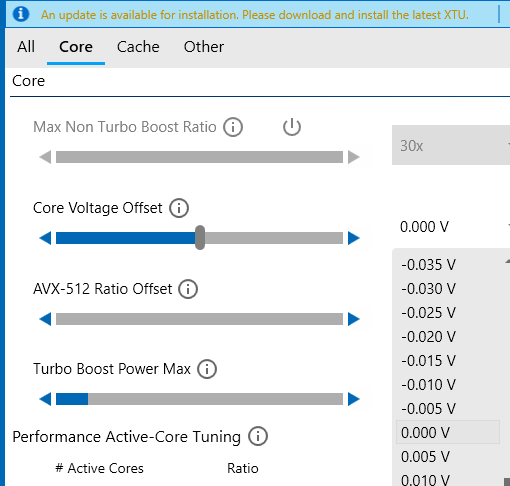Select -0.020 V voltage option
The image size is (510, 486).
[x=428, y=337]
